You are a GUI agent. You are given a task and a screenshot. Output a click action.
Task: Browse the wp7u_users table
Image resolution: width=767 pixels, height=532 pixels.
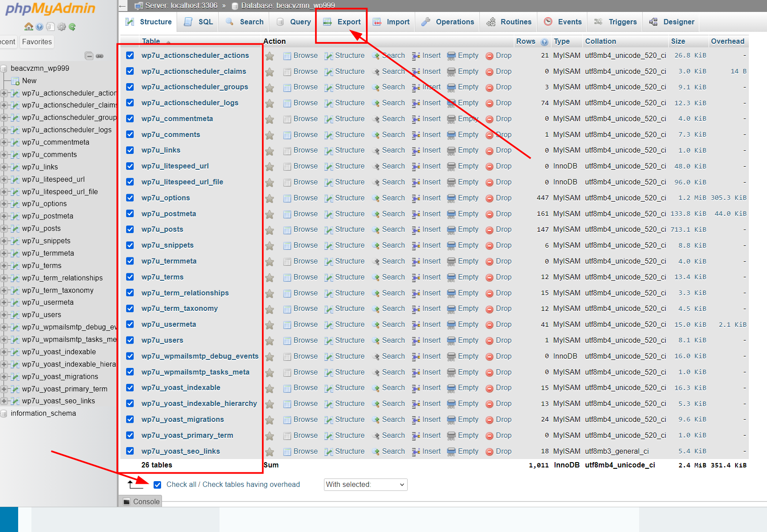305,340
